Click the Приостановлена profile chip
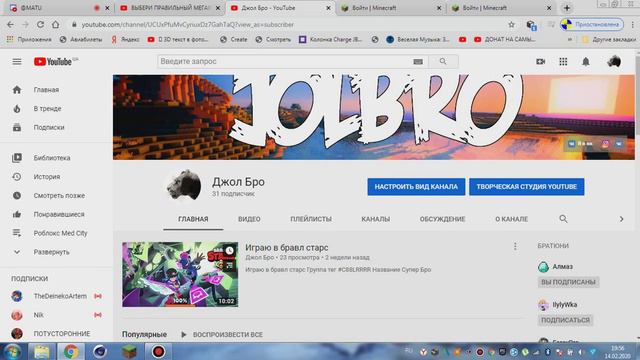 (592, 24)
